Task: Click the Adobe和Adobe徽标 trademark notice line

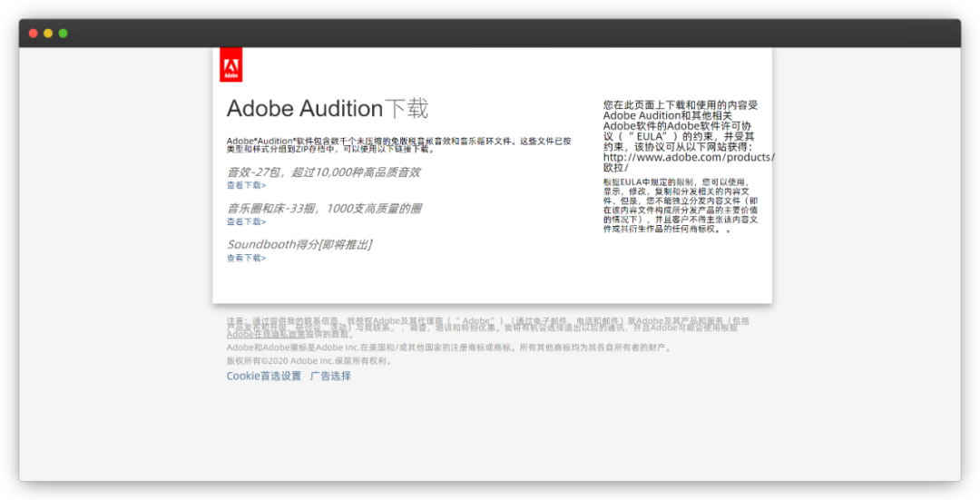Action: [x=449, y=348]
